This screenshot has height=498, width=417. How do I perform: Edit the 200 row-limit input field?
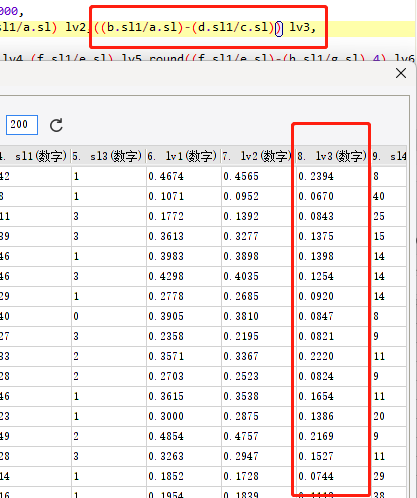tap(22, 125)
